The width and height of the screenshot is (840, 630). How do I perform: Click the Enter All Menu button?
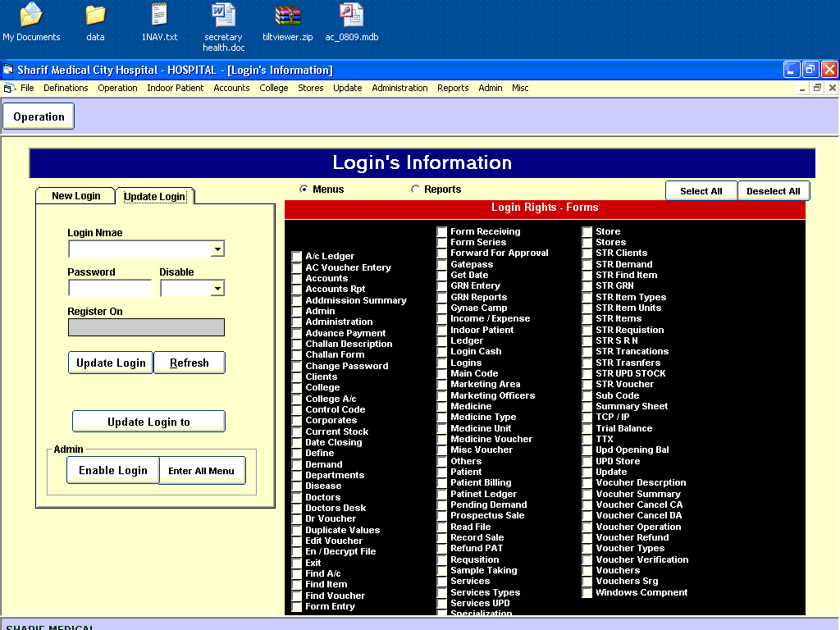pos(202,470)
